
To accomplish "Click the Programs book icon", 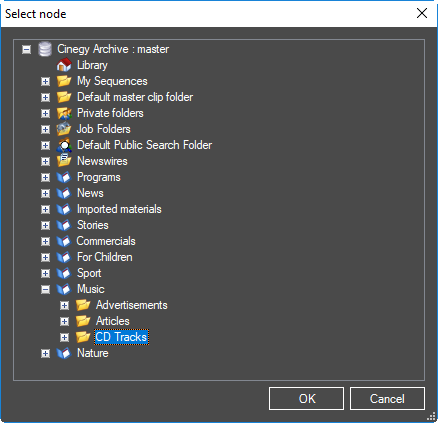I will coord(64,177).
